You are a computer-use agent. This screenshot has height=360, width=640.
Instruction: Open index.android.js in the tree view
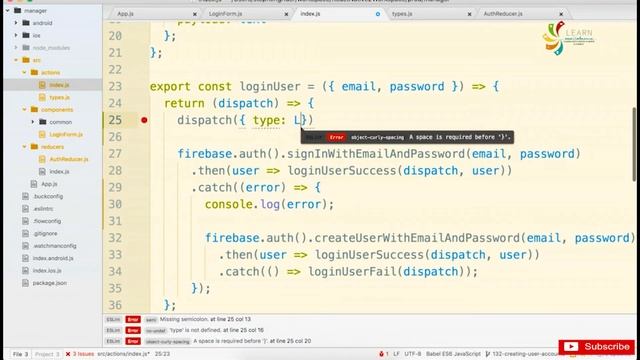53,258
